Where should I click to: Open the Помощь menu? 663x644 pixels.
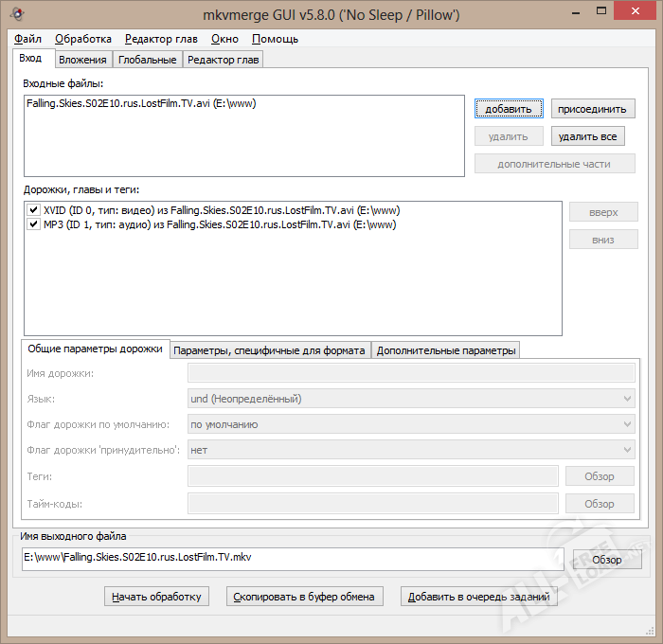coord(275,39)
